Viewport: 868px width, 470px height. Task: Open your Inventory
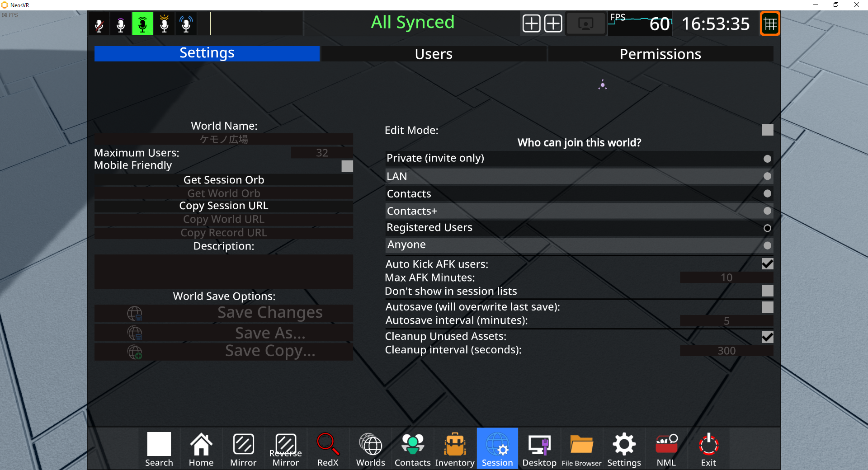pyautogui.click(x=455, y=448)
